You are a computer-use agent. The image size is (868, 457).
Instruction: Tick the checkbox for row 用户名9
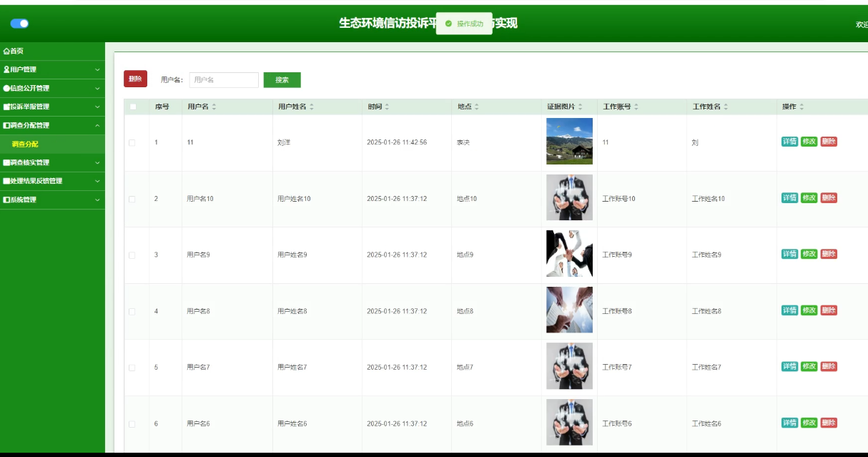(132, 255)
